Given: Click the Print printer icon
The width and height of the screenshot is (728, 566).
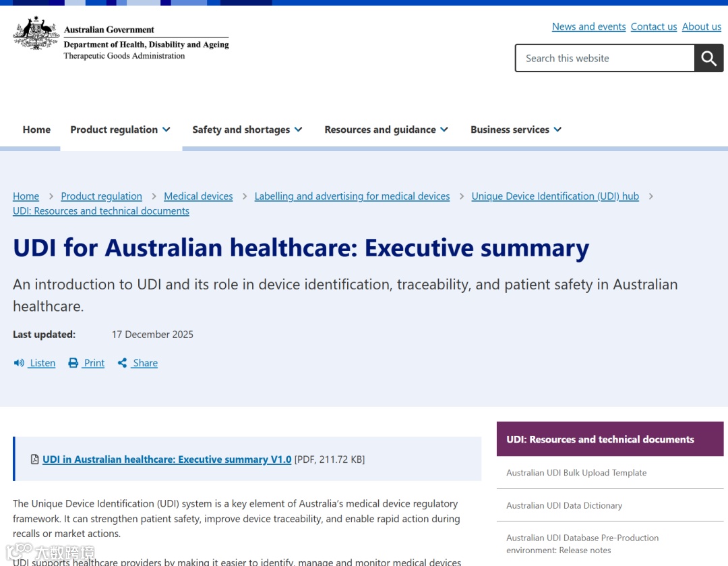Looking at the screenshot, I should click(x=73, y=363).
